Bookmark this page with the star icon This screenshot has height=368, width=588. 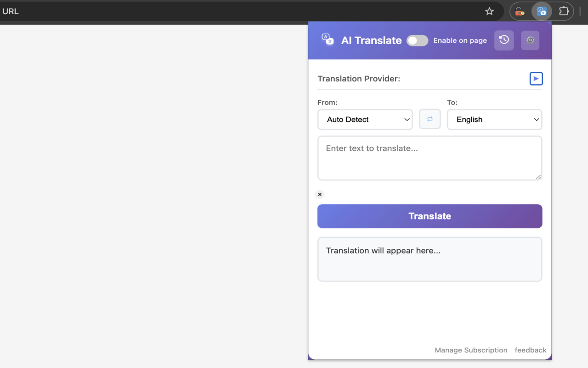pos(489,11)
